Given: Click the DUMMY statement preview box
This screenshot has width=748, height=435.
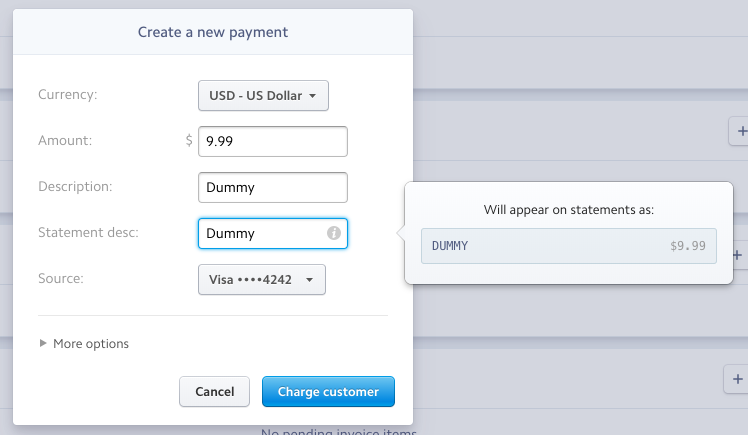Looking at the screenshot, I should (569, 246).
